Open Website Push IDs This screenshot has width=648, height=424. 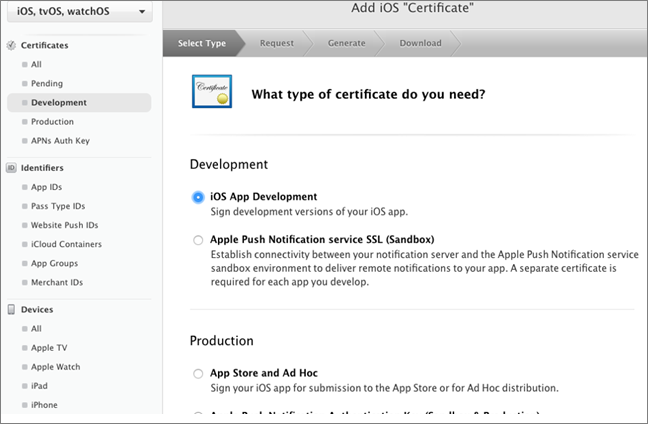tap(64, 225)
